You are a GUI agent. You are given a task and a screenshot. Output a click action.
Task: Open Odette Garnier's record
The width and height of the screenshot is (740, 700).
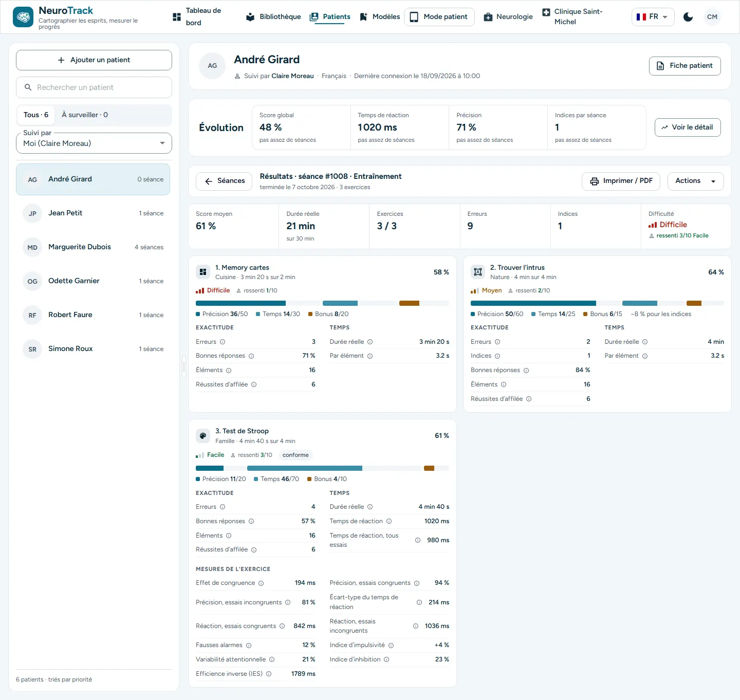[93, 281]
